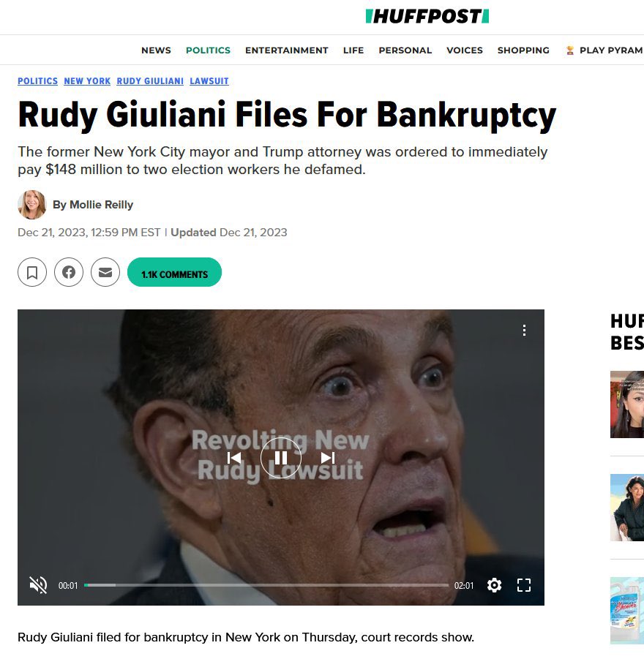Follow the Rudy Giuliani topic tag

(150, 81)
